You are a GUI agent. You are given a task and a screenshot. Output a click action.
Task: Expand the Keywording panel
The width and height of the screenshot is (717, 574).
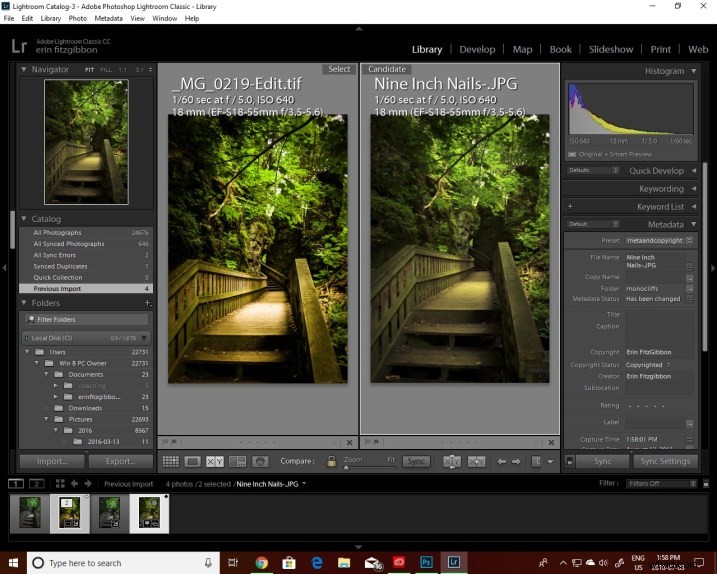[694, 188]
